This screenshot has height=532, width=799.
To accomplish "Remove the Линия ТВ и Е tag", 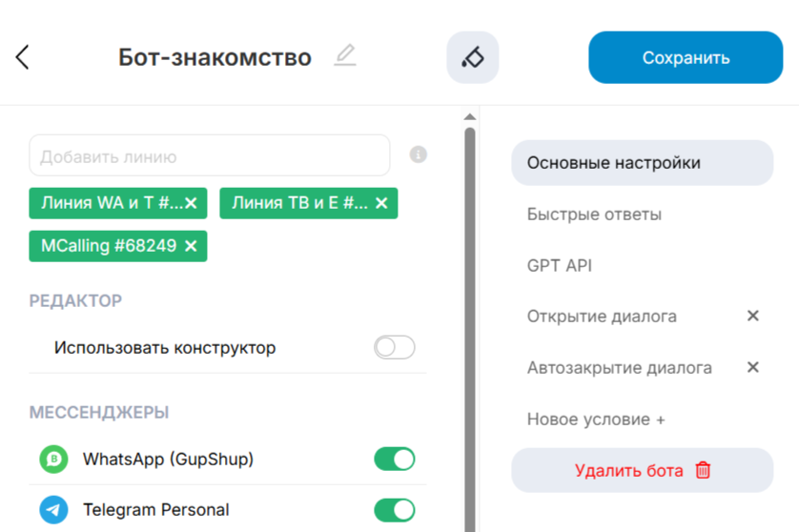I will click(381, 203).
